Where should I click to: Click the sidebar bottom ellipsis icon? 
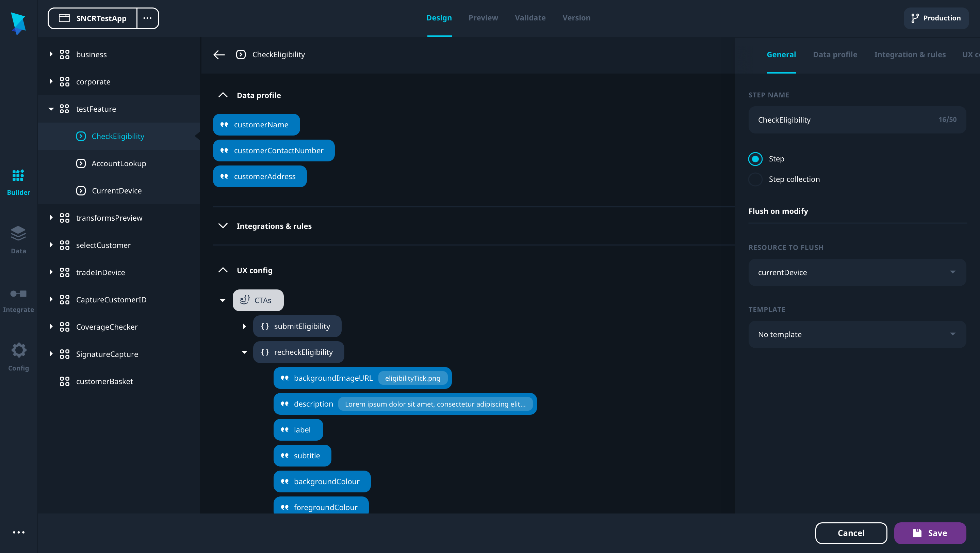tap(18, 532)
